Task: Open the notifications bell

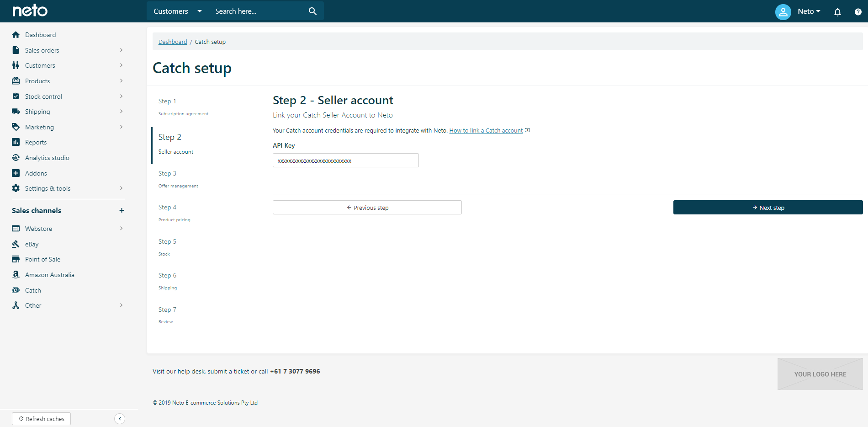Action: (x=837, y=12)
